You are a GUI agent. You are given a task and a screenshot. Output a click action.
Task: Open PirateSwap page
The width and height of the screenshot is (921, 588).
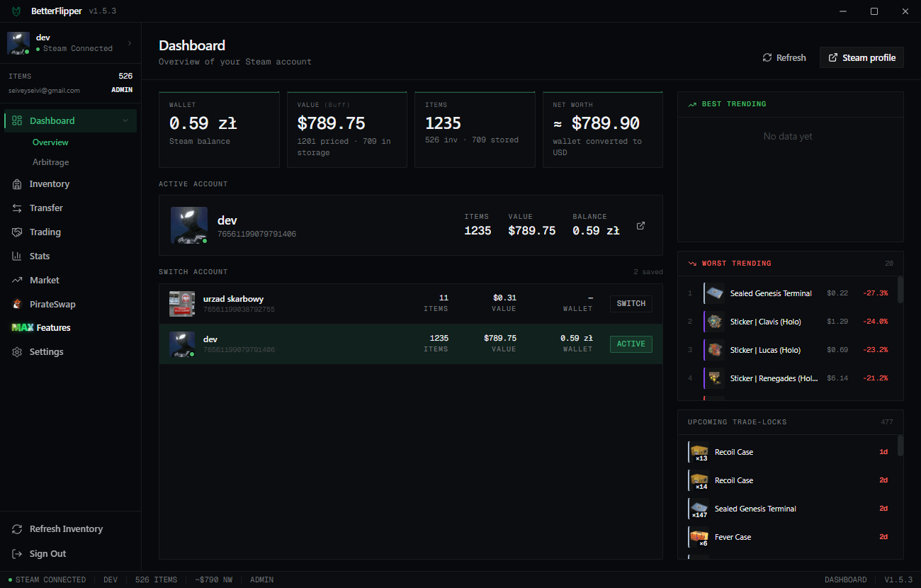pyautogui.click(x=71, y=304)
